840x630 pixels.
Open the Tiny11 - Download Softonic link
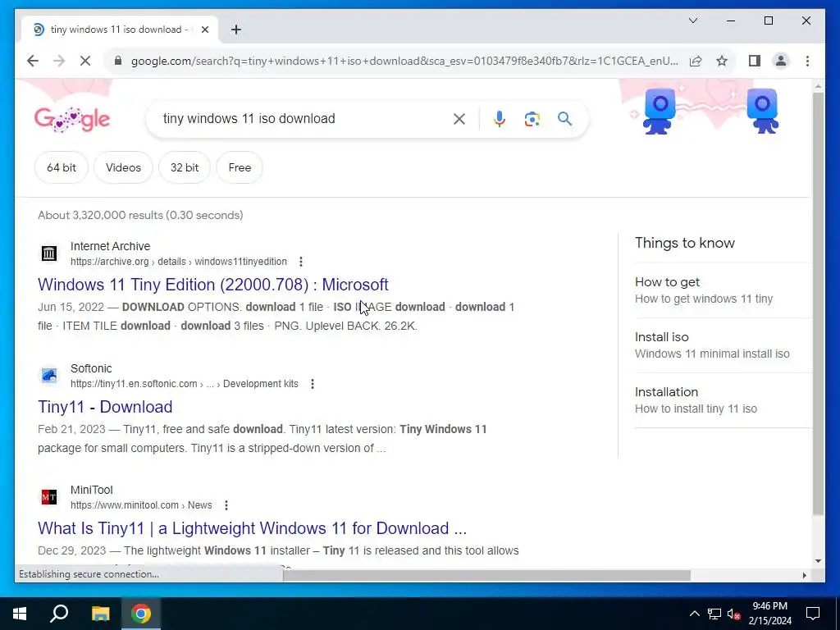click(105, 407)
